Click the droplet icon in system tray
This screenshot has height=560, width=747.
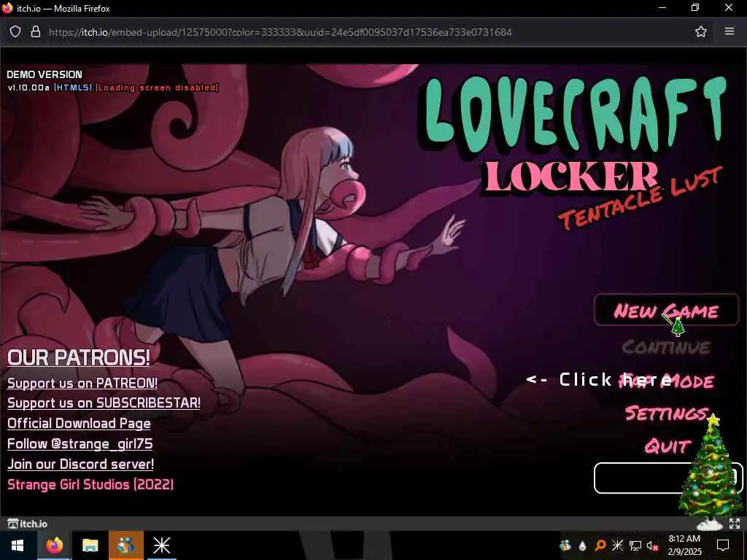tap(582, 545)
